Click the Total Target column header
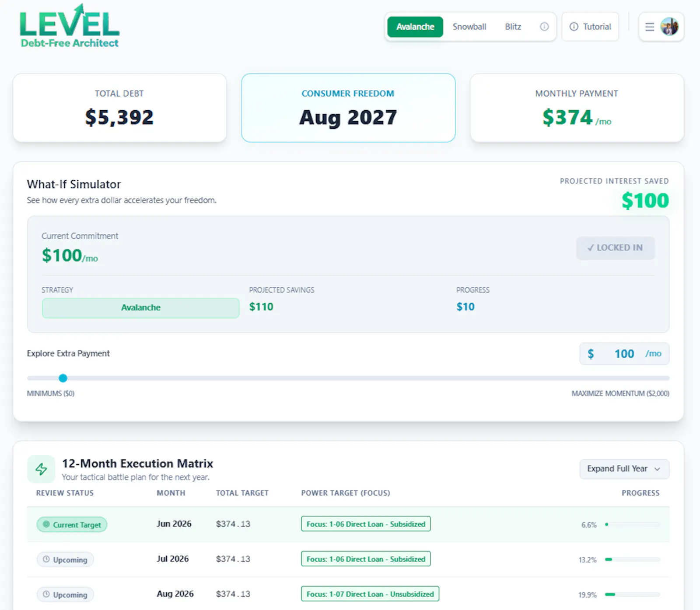 [x=242, y=493]
